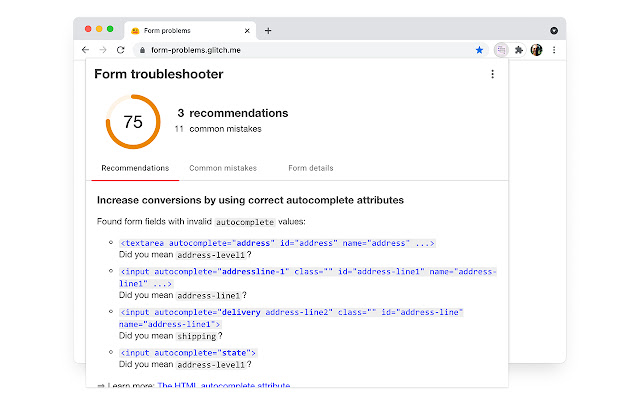
Task: Click the bookmark star icon
Action: coord(479,49)
